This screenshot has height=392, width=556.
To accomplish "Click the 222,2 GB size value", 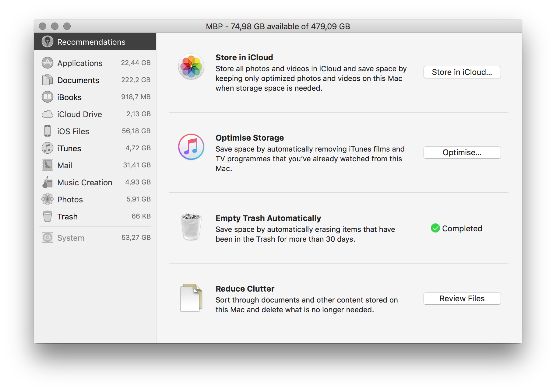I will [x=136, y=80].
